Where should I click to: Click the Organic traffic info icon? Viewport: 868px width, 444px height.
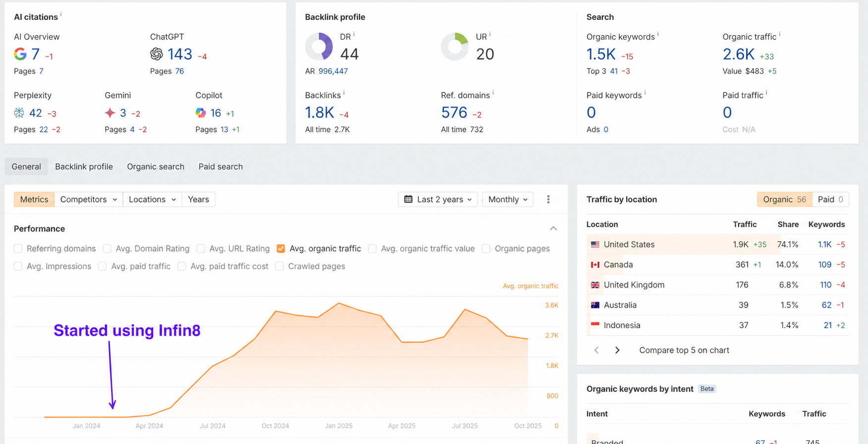[779, 35]
